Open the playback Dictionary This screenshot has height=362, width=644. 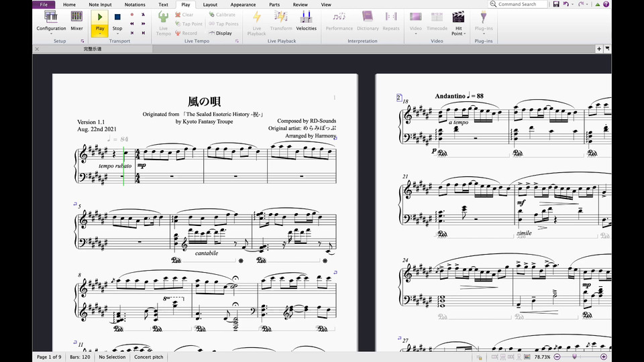coord(368,21)
